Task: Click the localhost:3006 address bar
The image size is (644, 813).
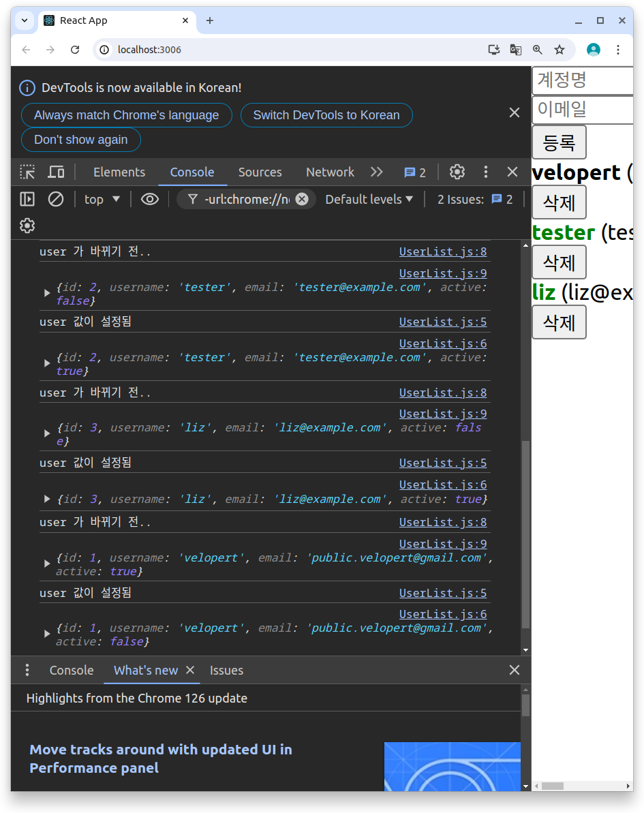Action: click(x=149, y=50)
